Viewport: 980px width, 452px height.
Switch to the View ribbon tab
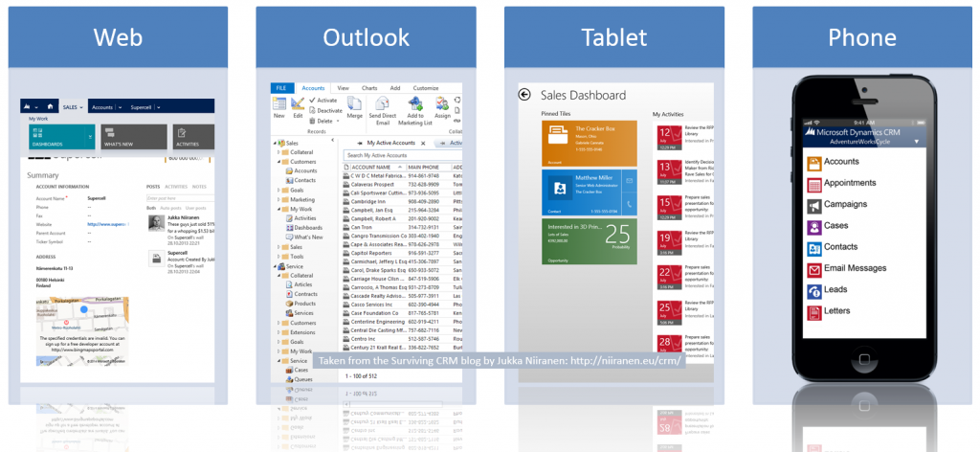[x=344, y=88]
